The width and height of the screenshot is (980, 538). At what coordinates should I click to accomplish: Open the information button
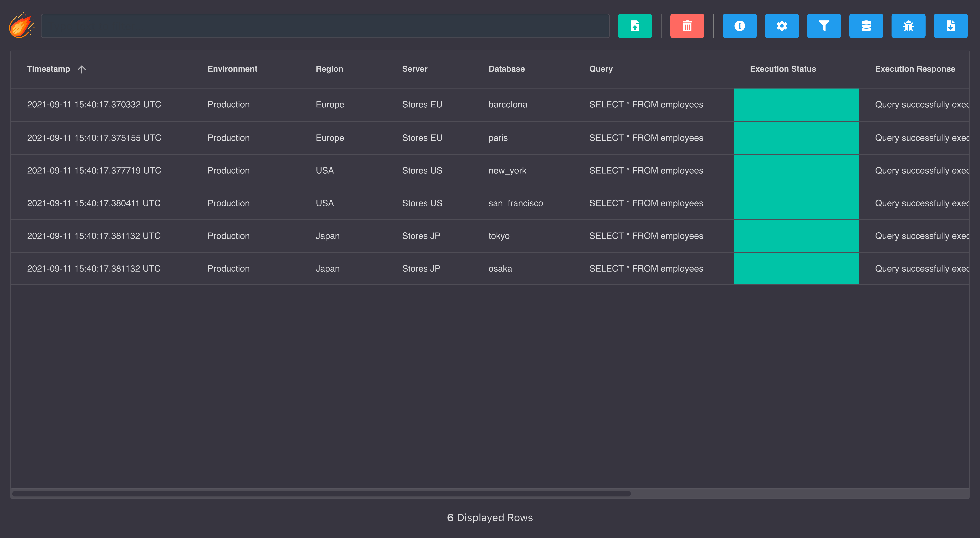[x=740, y=26]
